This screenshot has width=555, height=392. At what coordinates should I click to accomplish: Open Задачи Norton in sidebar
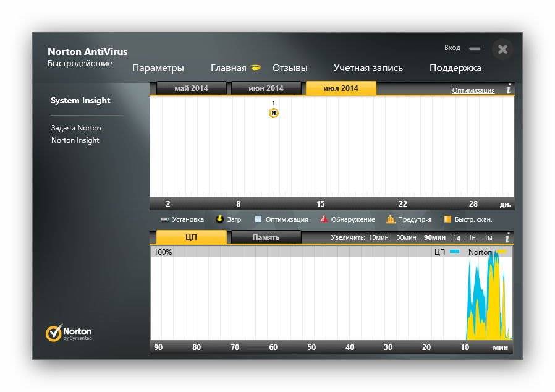click(x=76, y=128)
